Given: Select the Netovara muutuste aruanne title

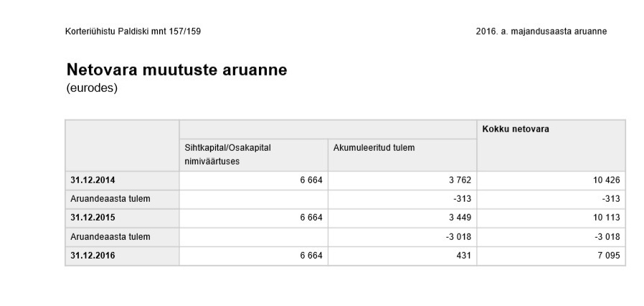Looking at the screenshot, I should coord(176,70).
